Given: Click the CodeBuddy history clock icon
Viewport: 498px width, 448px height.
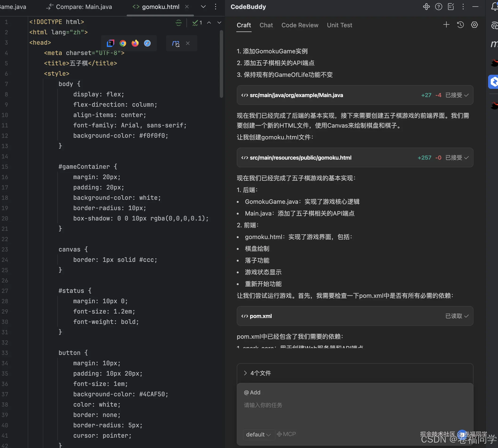Looking at the screenshot, I should (x=460, y=25).
